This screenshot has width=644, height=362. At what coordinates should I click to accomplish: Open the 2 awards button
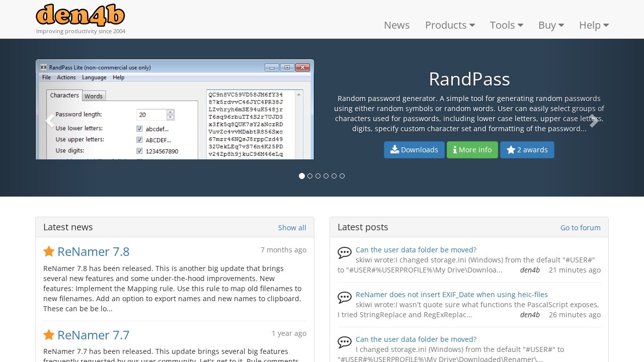[527, 150]
